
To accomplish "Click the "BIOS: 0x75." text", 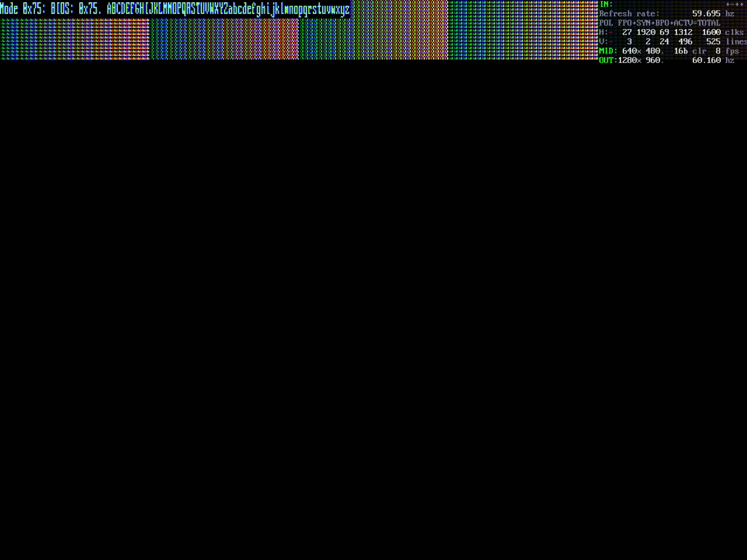I will 76,9.
